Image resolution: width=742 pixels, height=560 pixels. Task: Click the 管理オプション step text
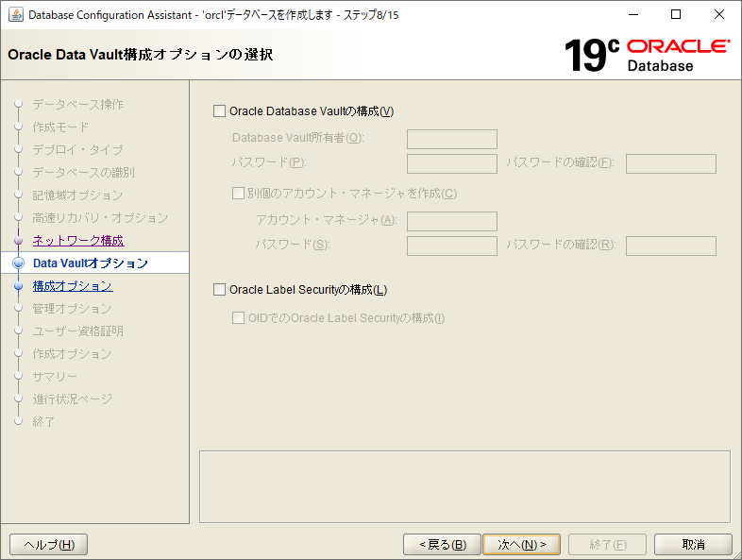[x=72, y=309]
